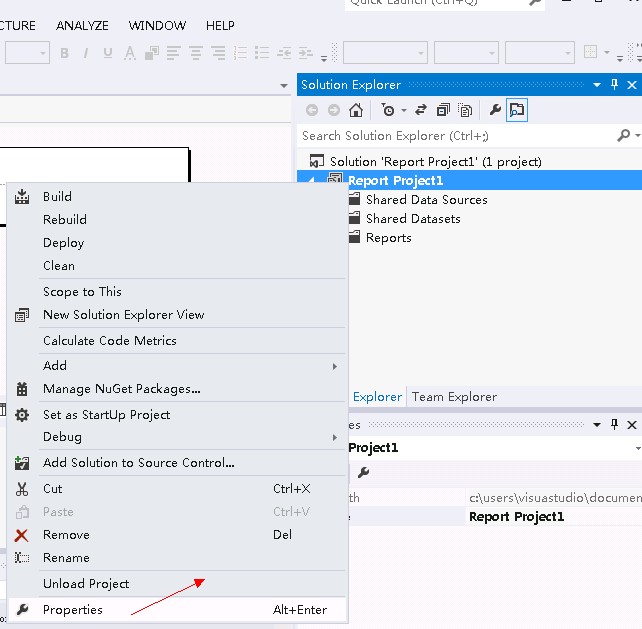Select Properties in the context menu
Image resolution: width=642 pixels, height=629 pixels.
(73, 610)
